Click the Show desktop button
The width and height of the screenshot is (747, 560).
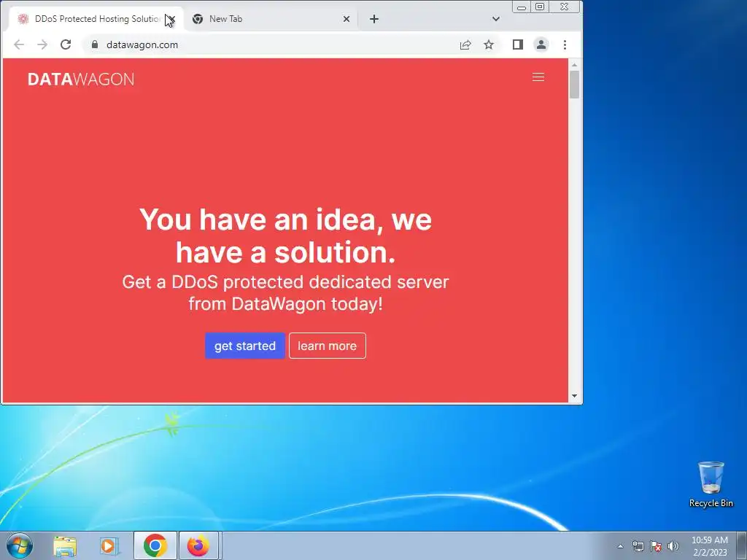742,545
